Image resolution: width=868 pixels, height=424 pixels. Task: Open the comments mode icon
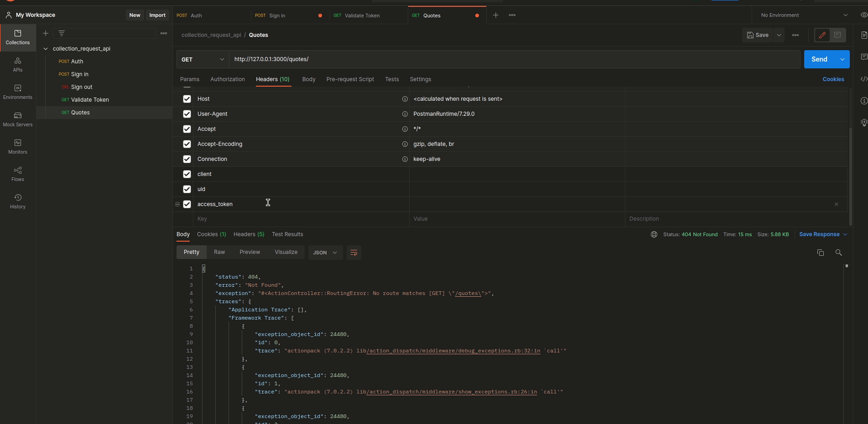(837, 35)
